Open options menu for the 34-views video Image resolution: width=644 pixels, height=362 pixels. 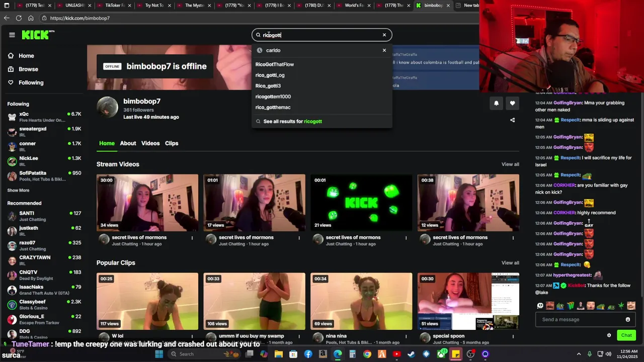(x=192, y=238)
